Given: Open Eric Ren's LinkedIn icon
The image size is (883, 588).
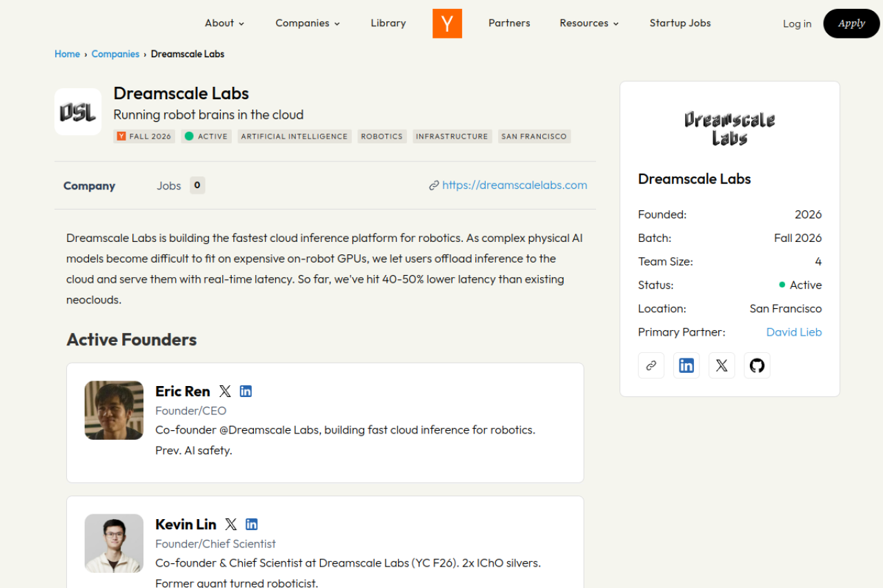Looking at the screenshot, I should 246,392.
